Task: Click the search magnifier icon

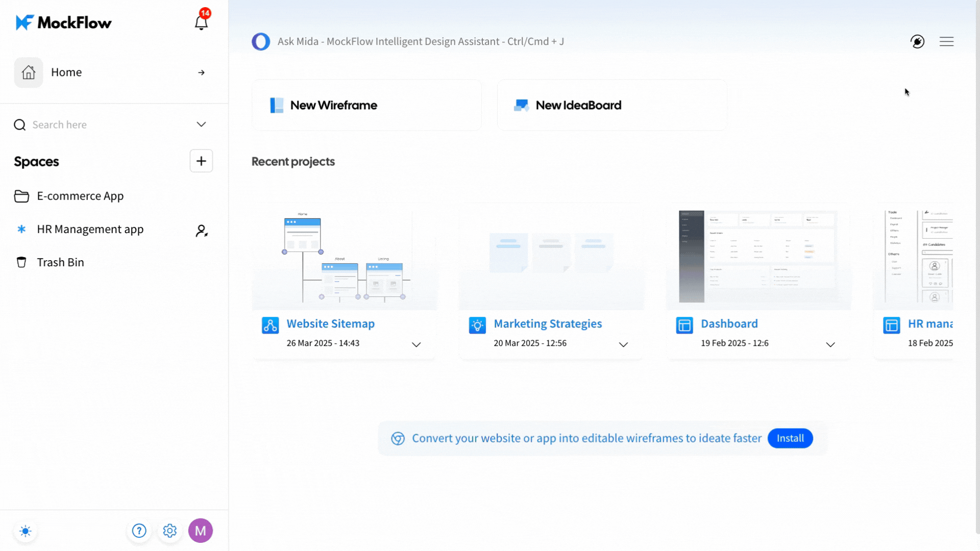Action: pos(20,125)
